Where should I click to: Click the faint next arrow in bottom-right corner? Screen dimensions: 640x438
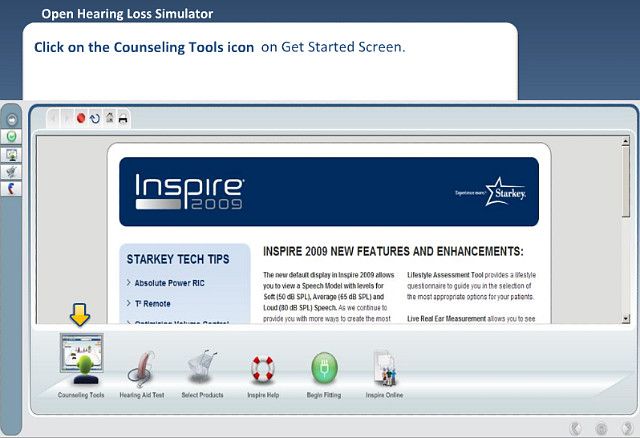pyautogui.click(x=627, y=428)
